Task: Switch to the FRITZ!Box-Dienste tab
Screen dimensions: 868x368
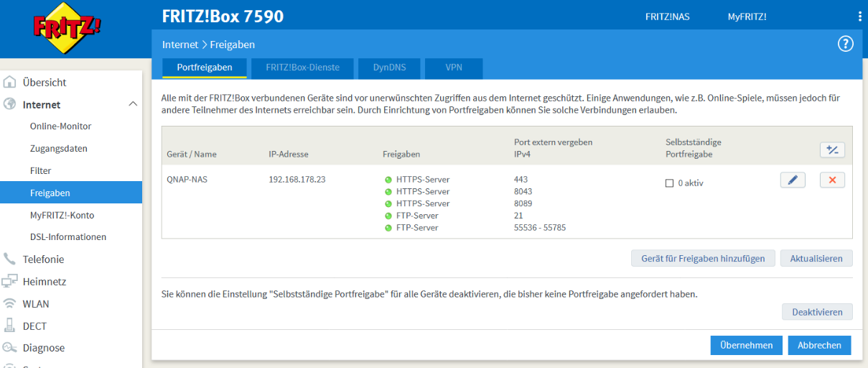Action: coord(302,68)
